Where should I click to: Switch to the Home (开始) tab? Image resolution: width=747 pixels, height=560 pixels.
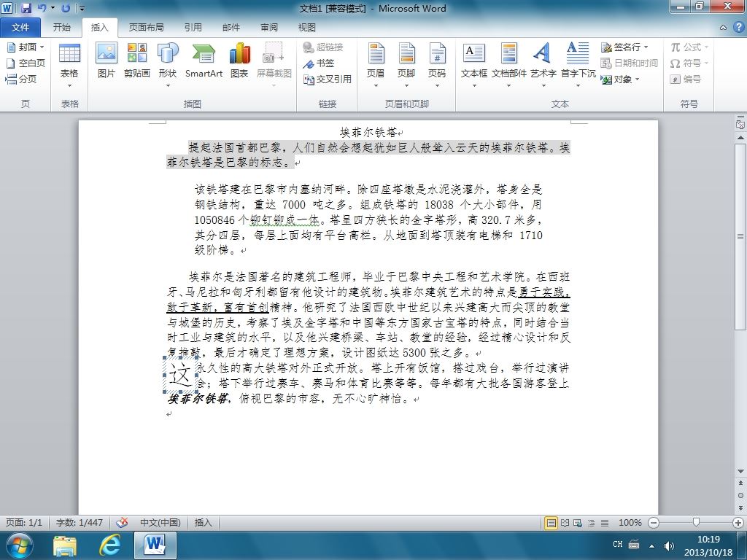61,28
